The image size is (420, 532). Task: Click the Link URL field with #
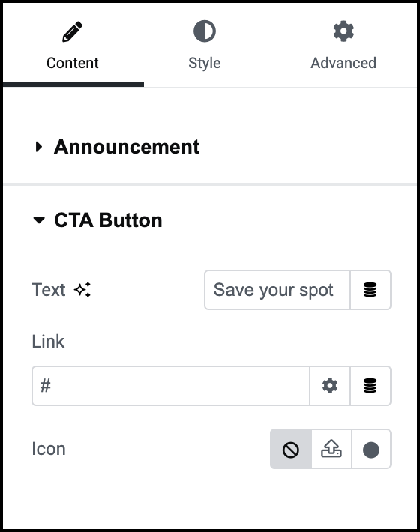pyautogui.click(x=171, y=386)
